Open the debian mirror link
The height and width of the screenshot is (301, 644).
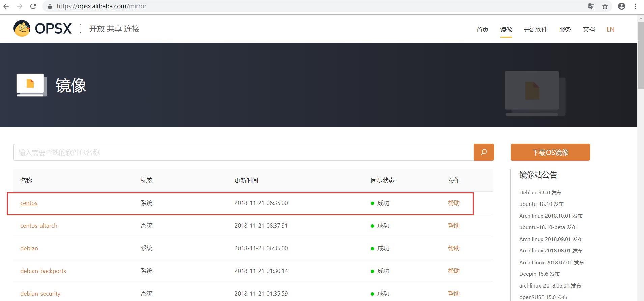point(29,248)
